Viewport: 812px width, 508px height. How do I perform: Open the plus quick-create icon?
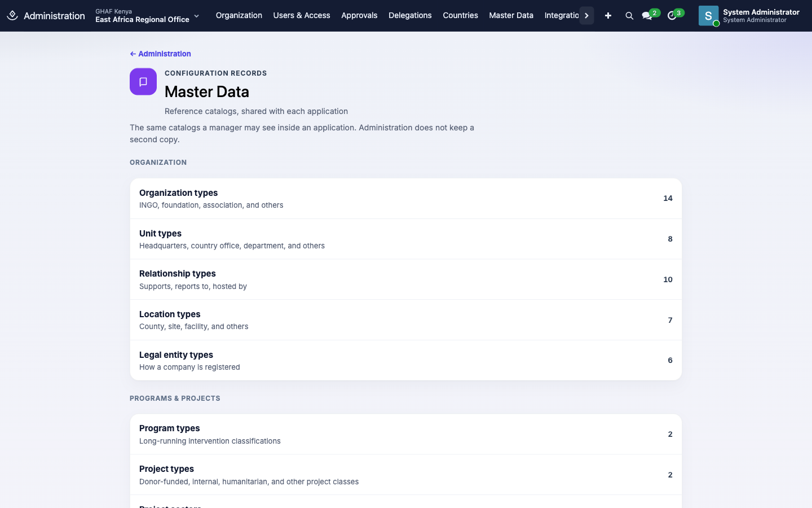(x=608, y=16)
